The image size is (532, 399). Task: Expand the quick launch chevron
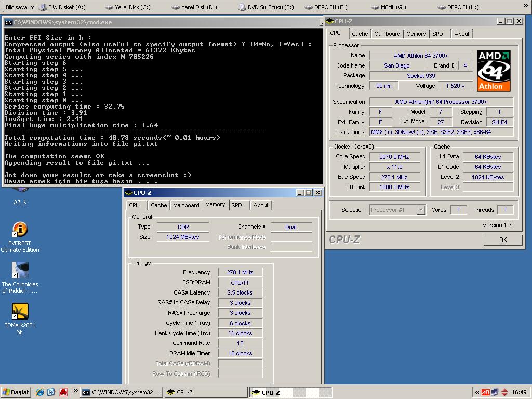tap(75, 391)
